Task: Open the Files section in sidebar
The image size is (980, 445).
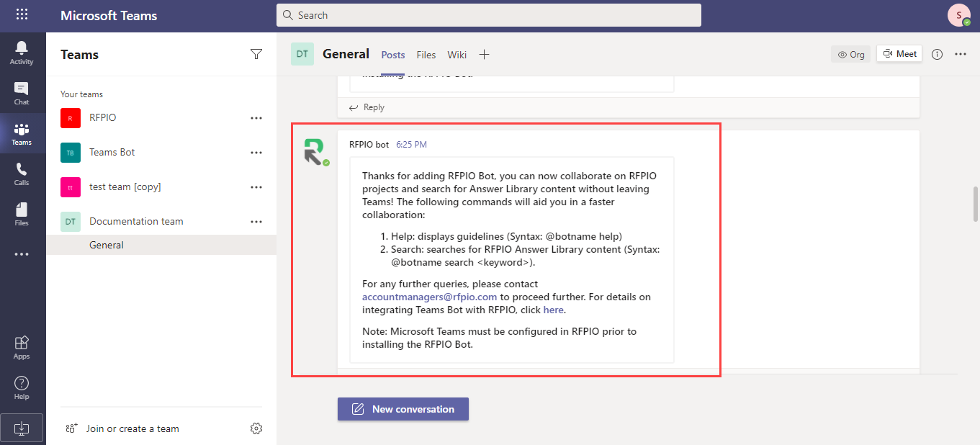Action: (x=22, y=214)
